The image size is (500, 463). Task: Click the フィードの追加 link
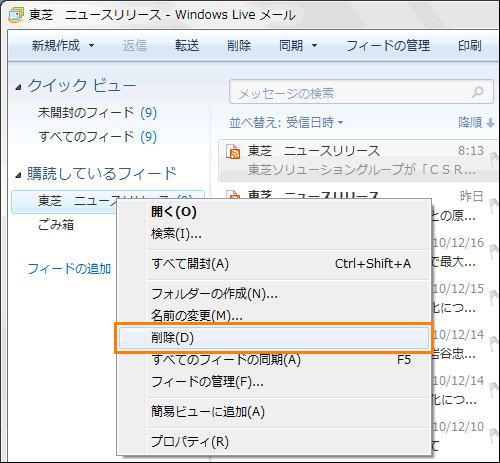tap(69, 269)
